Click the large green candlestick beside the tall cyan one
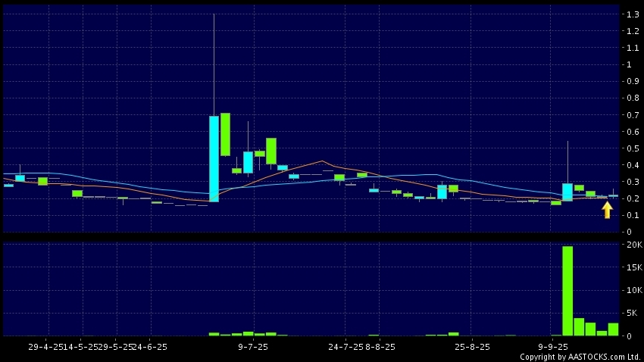Image resolution: width=644 pixels, height=362 pixels. click(225, 134)
